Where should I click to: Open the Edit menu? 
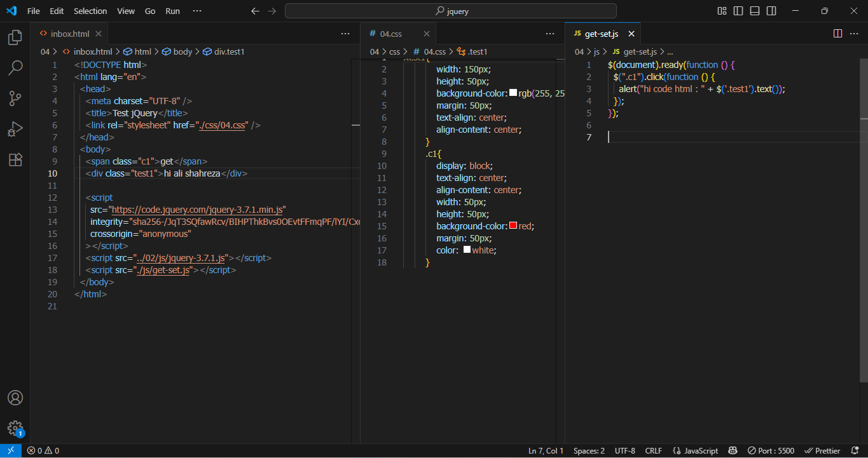click(x=57, y=11)
